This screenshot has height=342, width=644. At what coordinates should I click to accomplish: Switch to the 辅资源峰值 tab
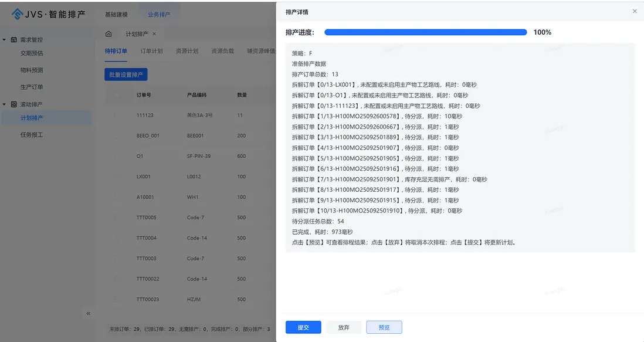(x=261, y=51)
